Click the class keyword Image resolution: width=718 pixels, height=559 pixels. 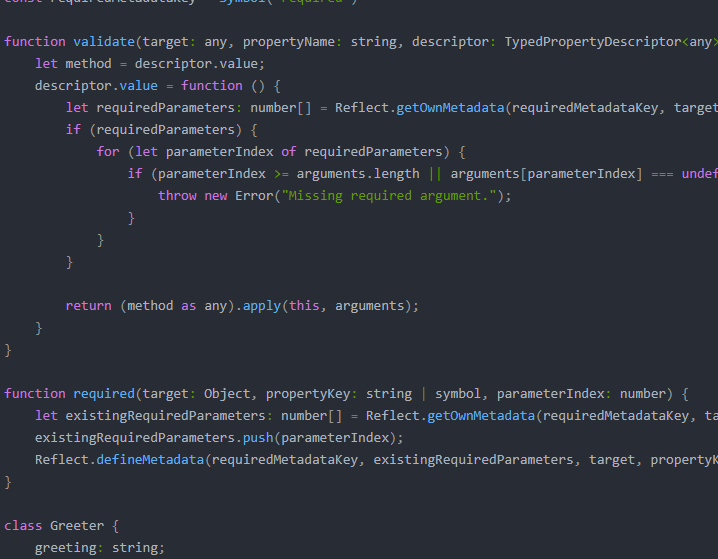(x=23, y=525)
